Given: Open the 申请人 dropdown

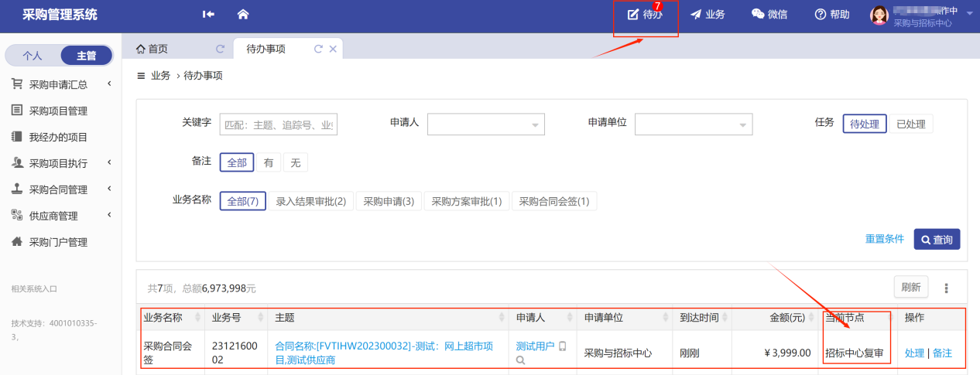Looking at the screenshot, I should pyautogui.click(x=485, y=124).
